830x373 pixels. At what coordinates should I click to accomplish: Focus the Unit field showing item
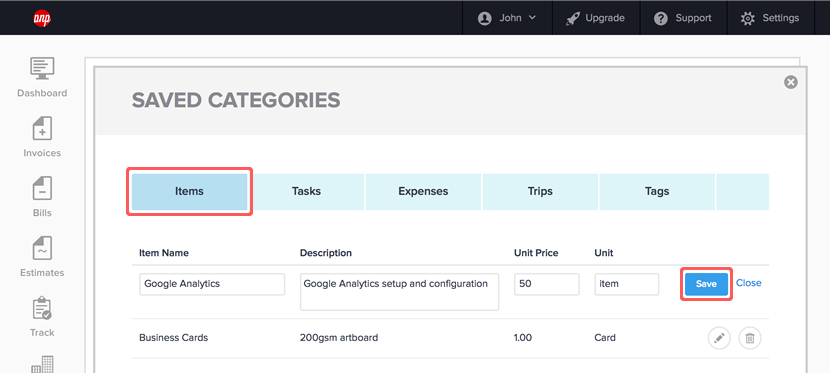627,284
